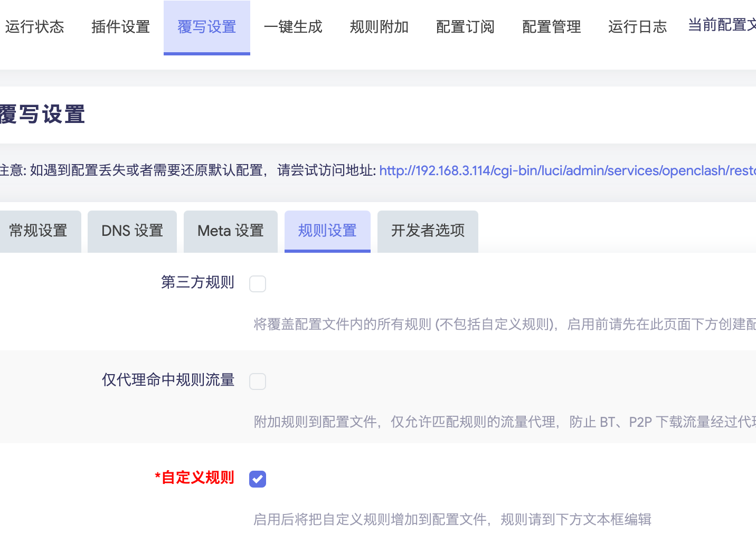Open the restore default configuration link

coord(566,170)
